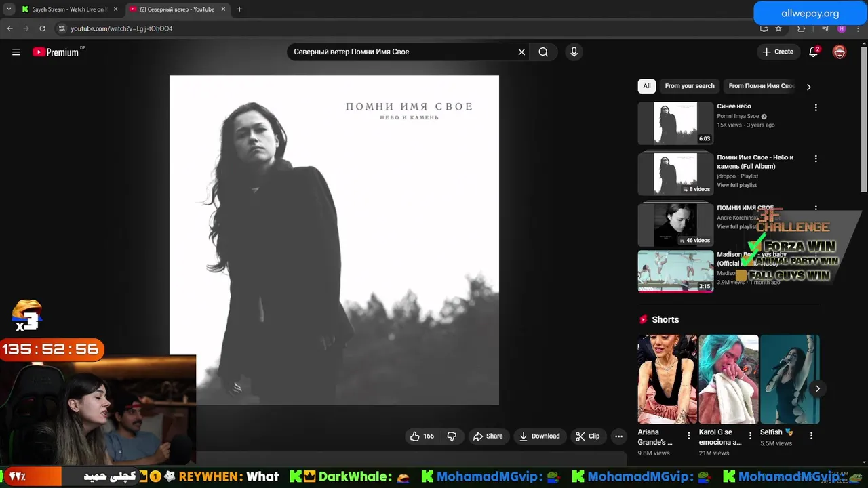Select From Помни Имя Свое chip

click(x=761, y=86)
